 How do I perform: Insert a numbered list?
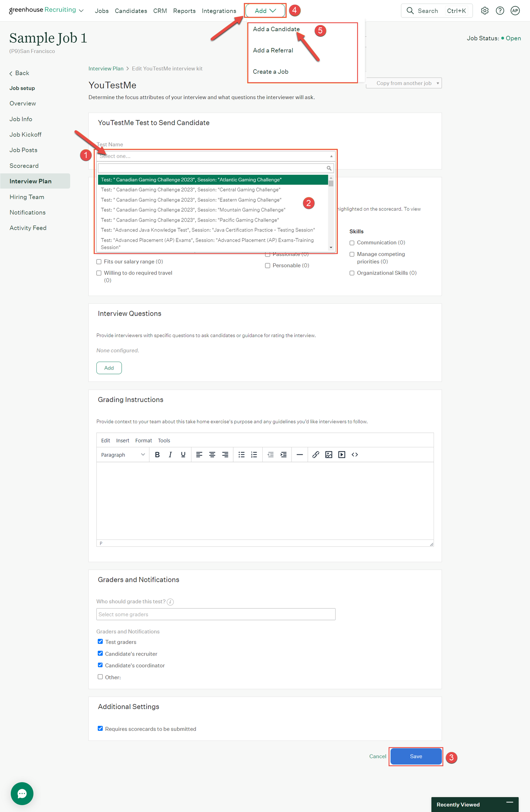(254, 454)
